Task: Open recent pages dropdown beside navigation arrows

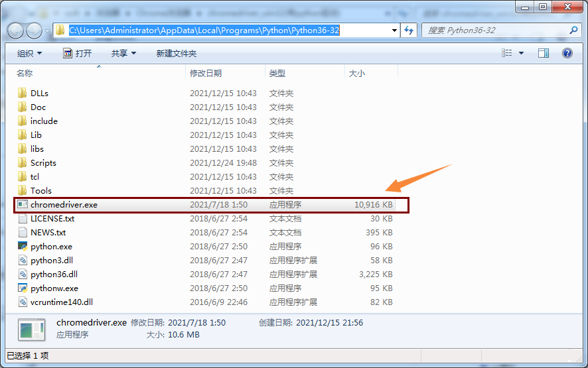Action: (x=47, y=31)
